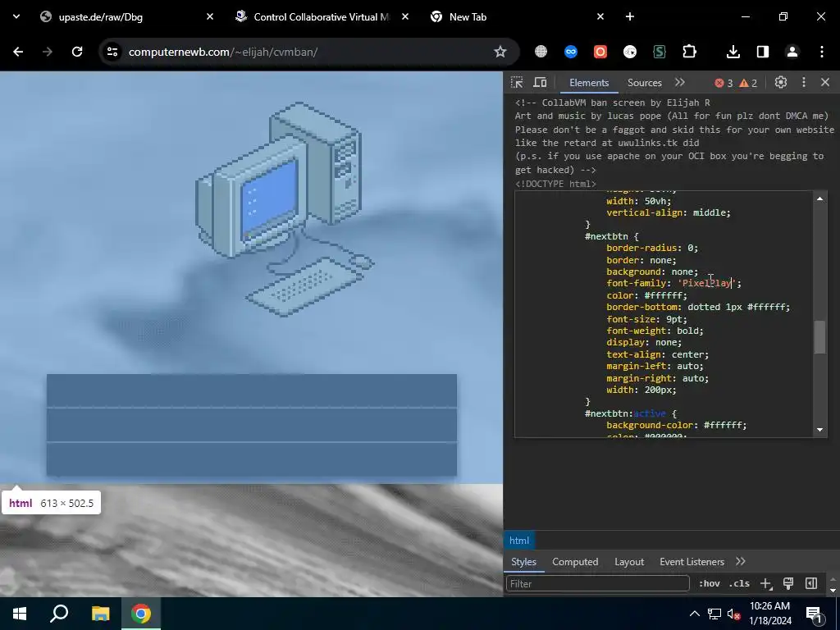Screen dimensions: 840x630
Task: Toggle the rendering emulations paintbrush icon
Action: coord(788,583)
